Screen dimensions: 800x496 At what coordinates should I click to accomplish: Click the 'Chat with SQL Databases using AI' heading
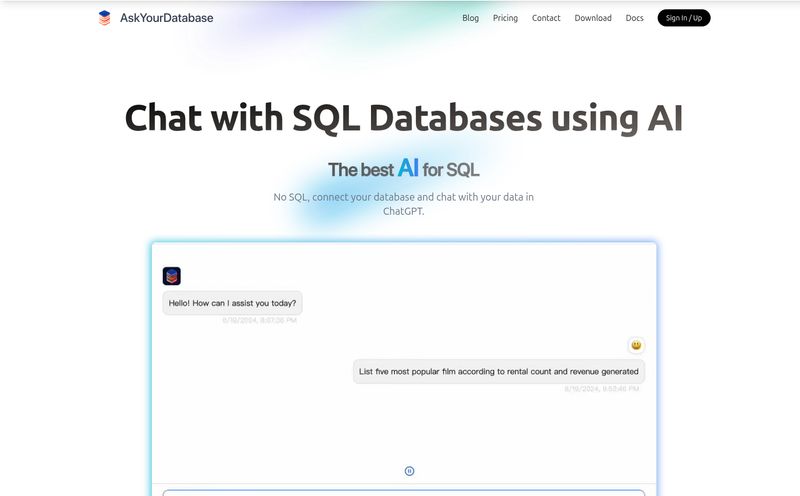point(404,118)
